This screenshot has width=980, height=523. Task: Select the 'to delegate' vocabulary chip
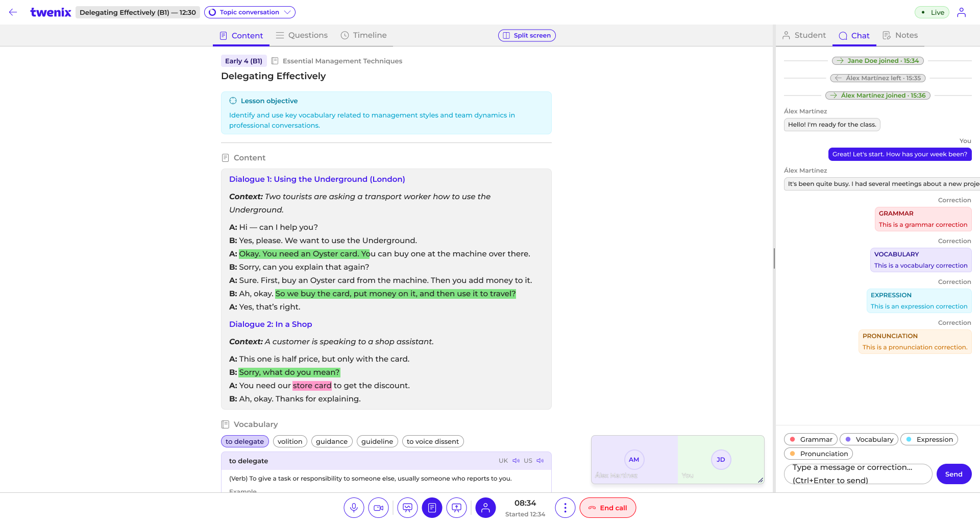point(245,441)
